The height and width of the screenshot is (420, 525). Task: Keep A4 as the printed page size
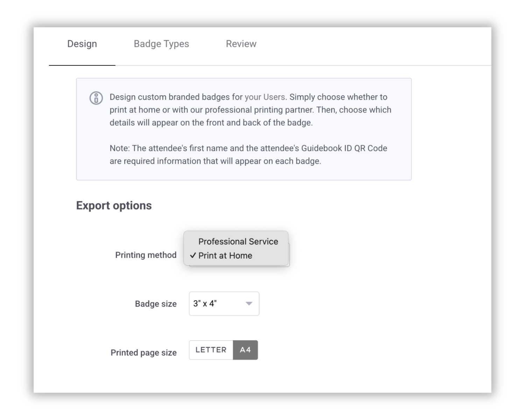246,350
